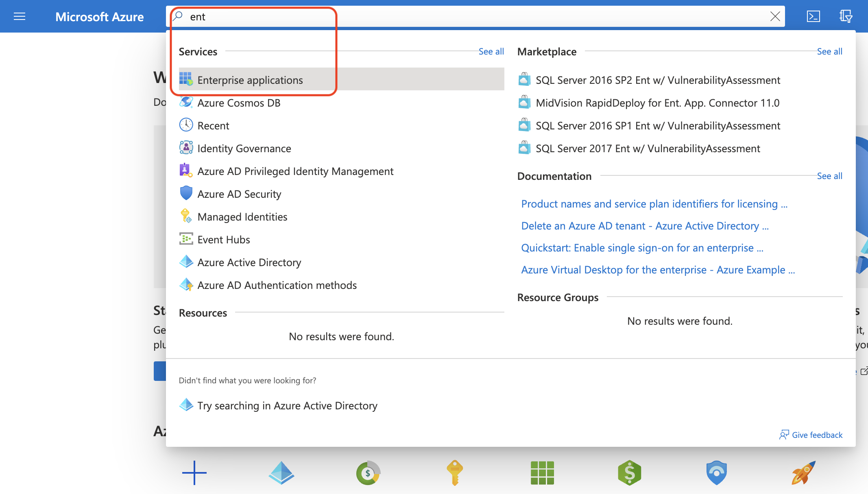Open Product names and service plan identifiers doc
Viewport: 868px width, 494px height.
[x=654, y=203]
